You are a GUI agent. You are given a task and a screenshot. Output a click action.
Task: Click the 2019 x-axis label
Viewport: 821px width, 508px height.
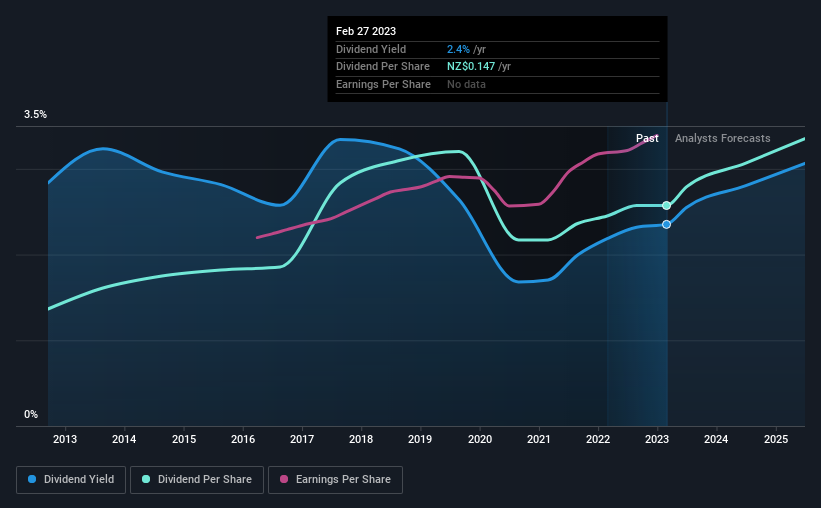coord(420,439)
